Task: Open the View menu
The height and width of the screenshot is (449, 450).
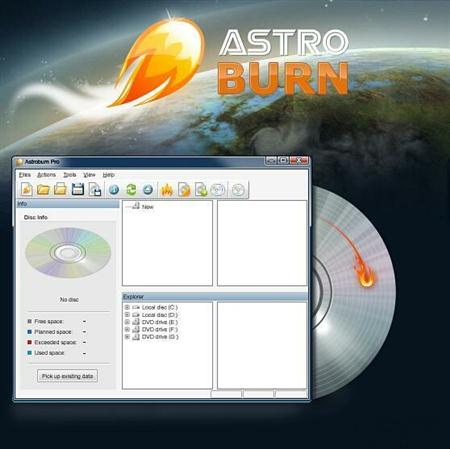Action: coord(89,175)
